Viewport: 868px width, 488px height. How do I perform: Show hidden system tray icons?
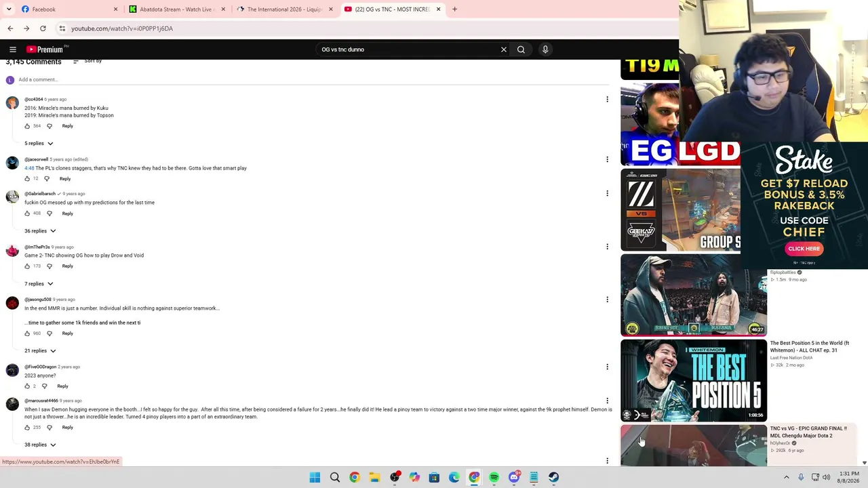[787, 478]
